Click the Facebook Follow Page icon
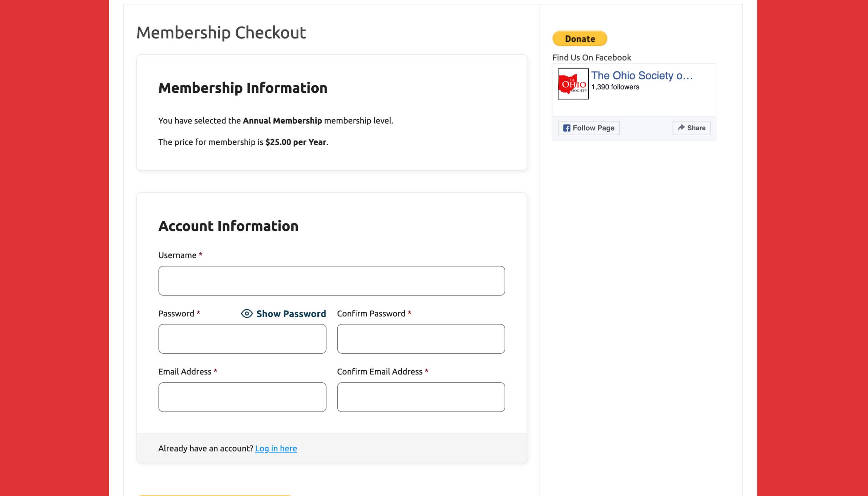Image resolution: width=868 pixels, height=496 pixels. click(x=567, y=127)
